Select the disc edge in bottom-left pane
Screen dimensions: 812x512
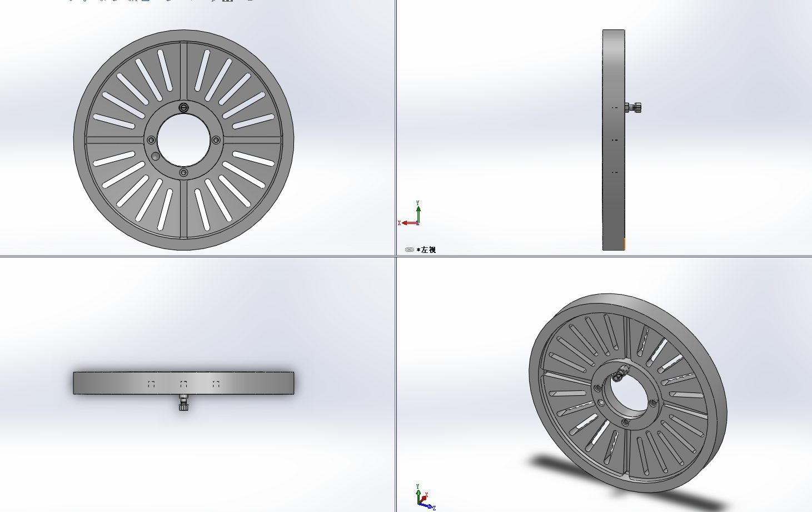point(183,383)
